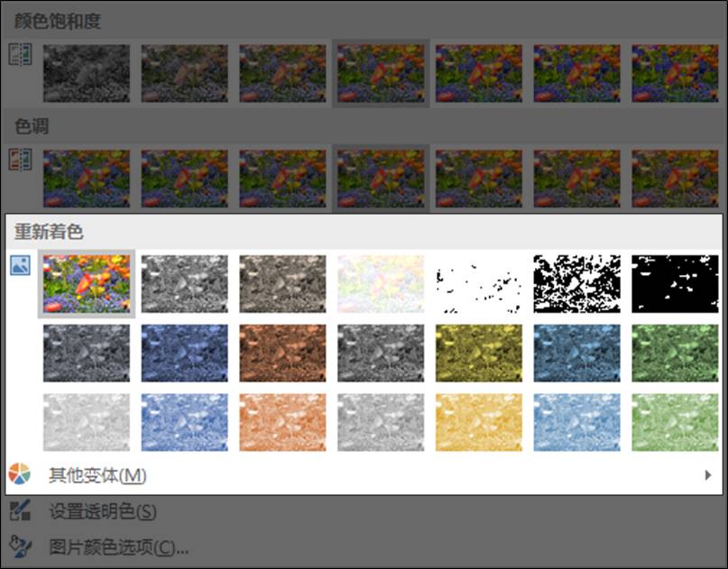The image size is (728, 569).
Task: Select the light green recolor thumbnail
Action: click(x=675, y=422)
